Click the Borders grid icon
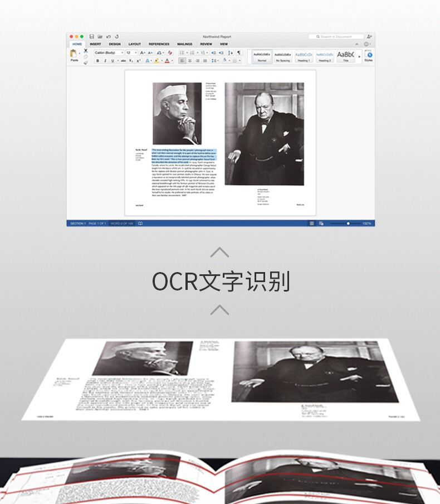The width and height of the screenshot is (440, 504). point(234,61)
